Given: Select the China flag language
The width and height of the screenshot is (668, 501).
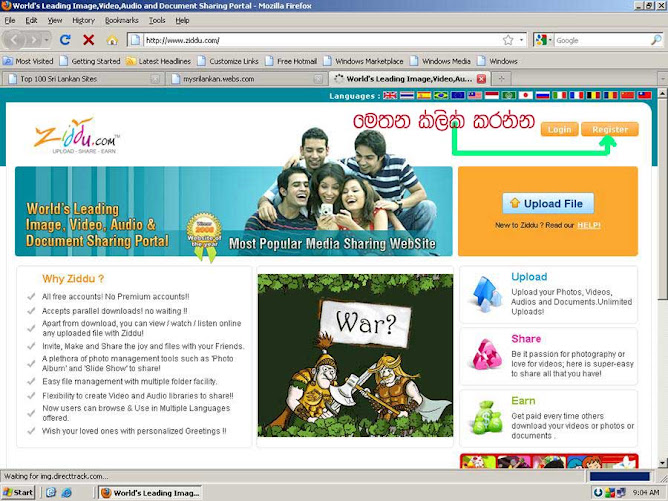Looking at the screenshot, I should point(628,95).
